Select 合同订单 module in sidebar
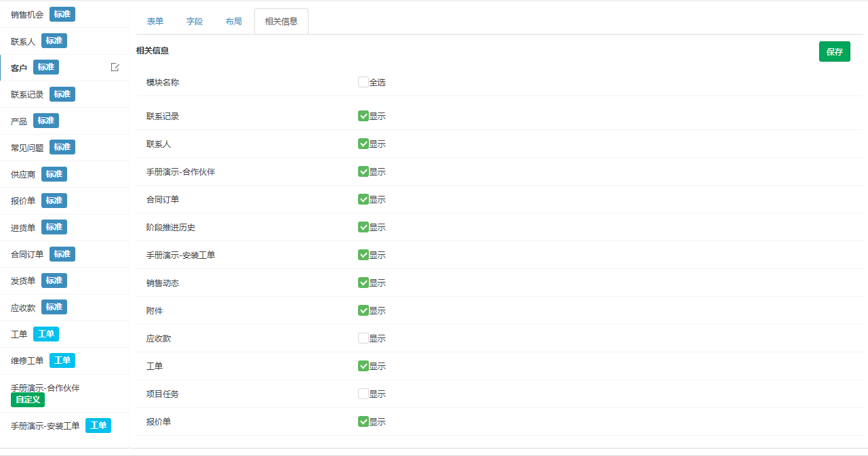Screen dimensions: 868x456 point(27,254)
